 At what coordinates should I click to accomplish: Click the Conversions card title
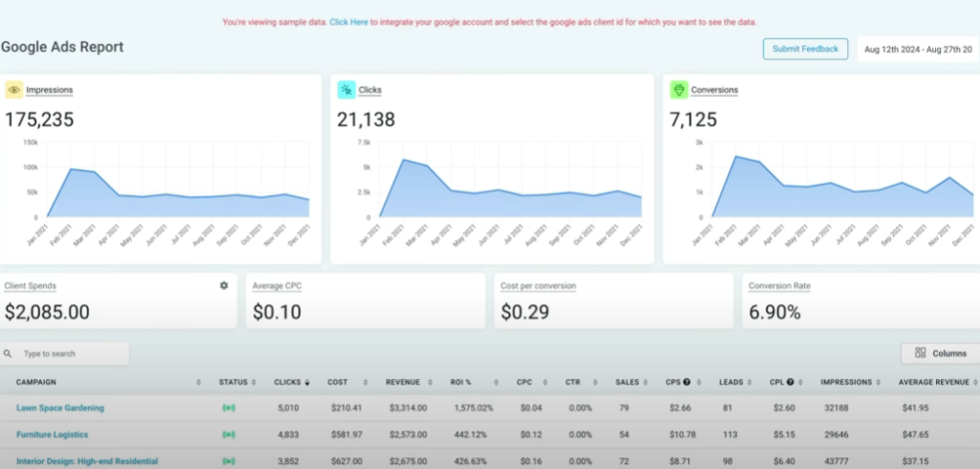point(714,90)
